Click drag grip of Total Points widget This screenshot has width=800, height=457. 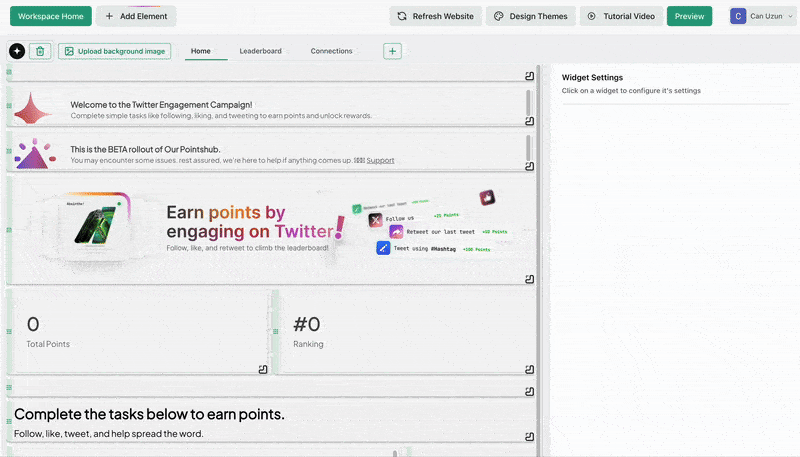[x=9, y=332]
